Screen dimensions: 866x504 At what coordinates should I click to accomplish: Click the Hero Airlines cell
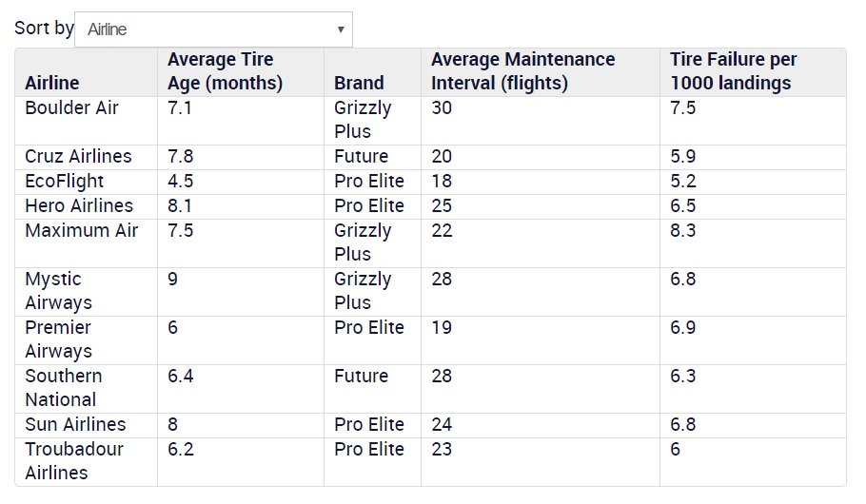point(79,205)
